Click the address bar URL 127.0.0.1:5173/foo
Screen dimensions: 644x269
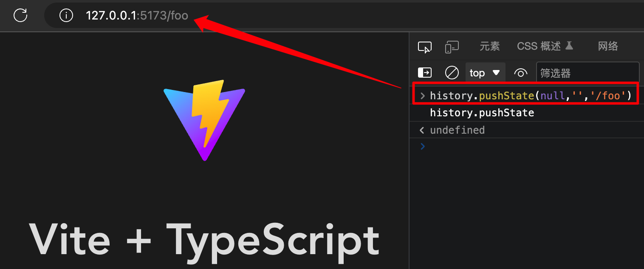tap(137, 16)
